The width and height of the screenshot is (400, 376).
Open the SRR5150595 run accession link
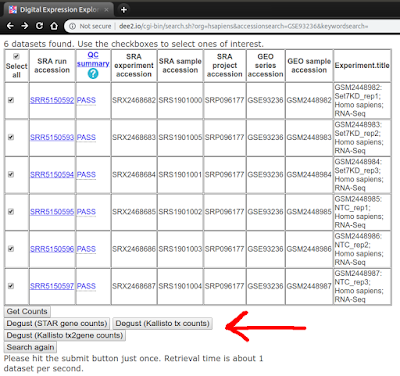52,212
